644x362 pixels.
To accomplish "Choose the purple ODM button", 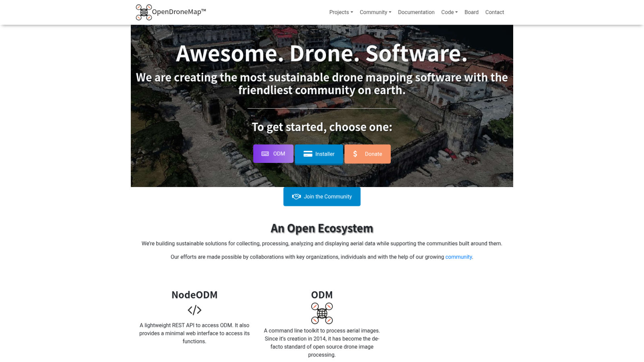I will coord(273,154).
